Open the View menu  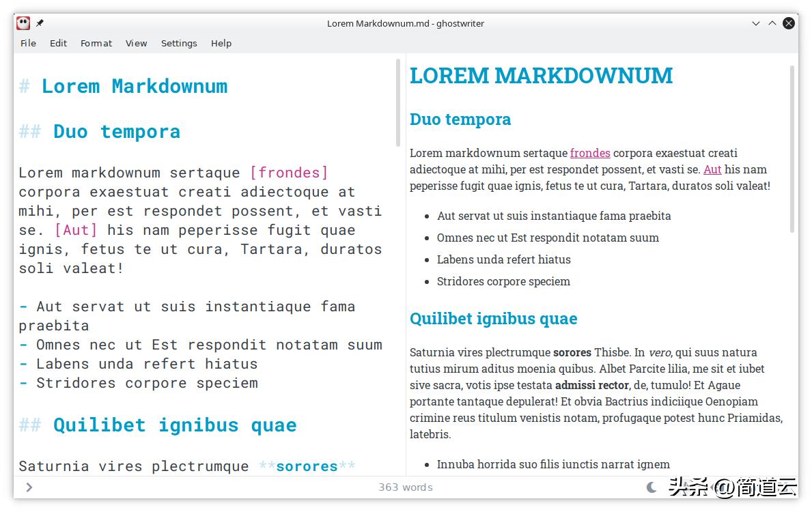(x=136, y=43)
